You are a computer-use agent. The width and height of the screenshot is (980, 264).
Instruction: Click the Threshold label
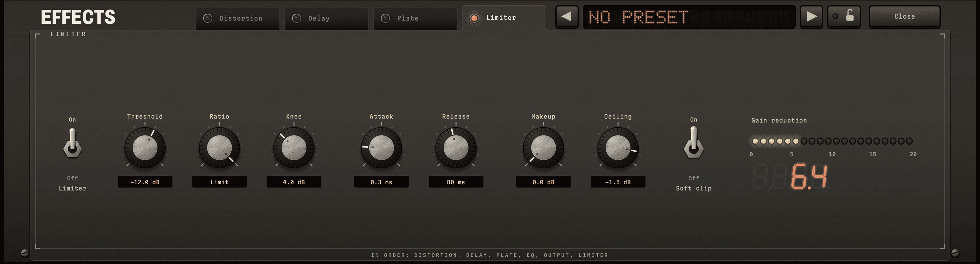[x=145, y=116]
